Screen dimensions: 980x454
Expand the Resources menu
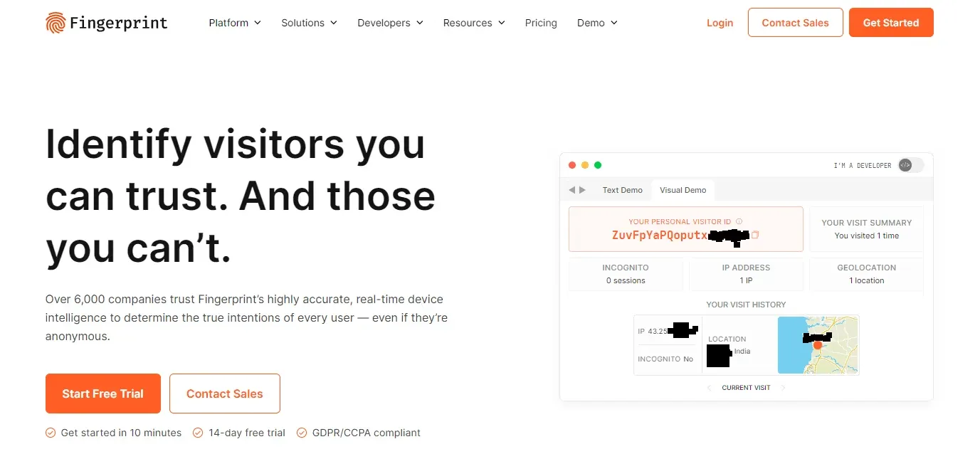474,23
